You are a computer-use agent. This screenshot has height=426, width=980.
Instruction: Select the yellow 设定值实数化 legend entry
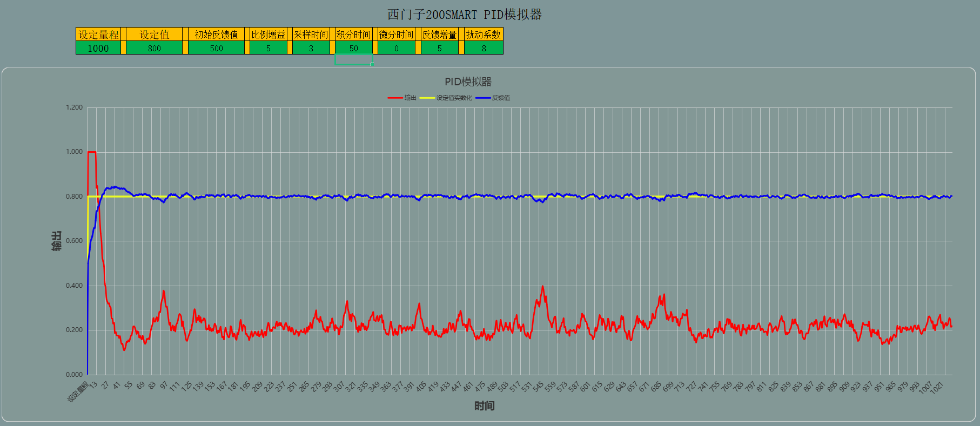point(447,98)
